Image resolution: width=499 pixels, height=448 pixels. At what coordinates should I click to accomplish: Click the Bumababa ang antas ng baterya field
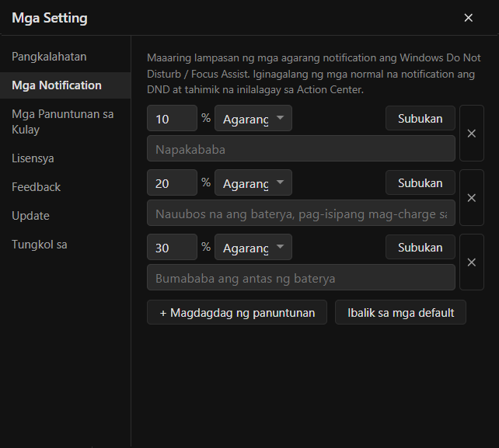tap(301, 277)
